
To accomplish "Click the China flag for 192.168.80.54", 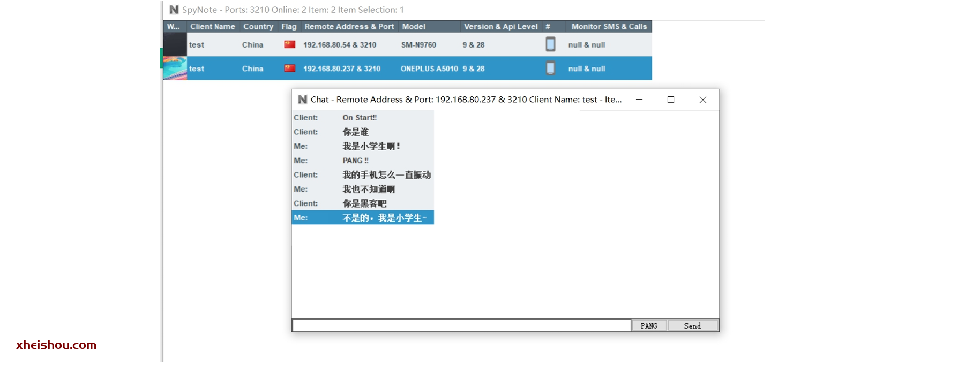I will [x=290, y=44].
